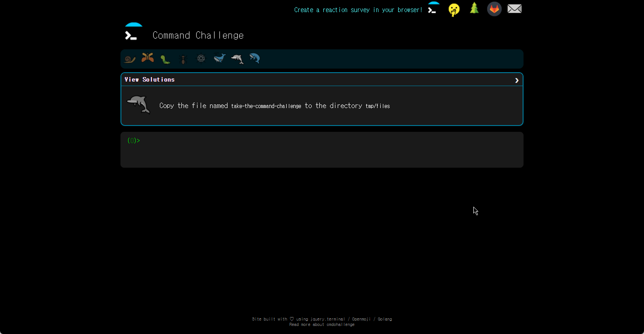This screenshot has width=644, height=334.
Task: Click the terminal prompt icon in top bar
Action: point(434,8)
